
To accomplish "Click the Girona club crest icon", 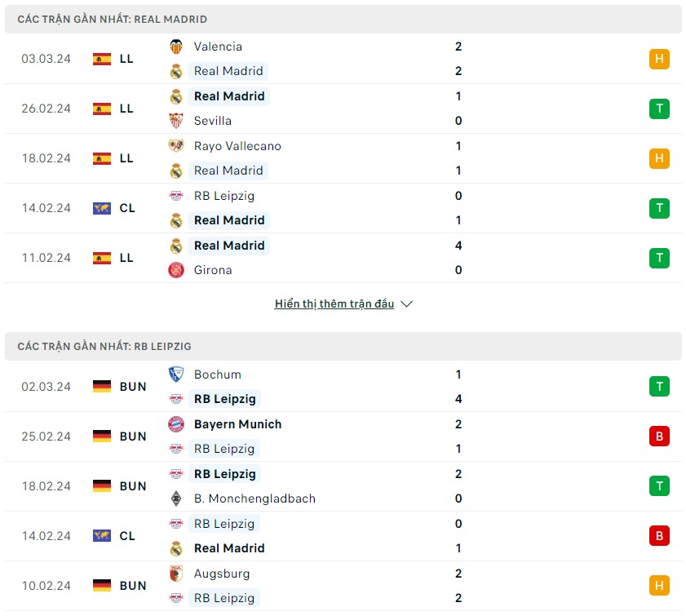I will (x=176, y=270).
